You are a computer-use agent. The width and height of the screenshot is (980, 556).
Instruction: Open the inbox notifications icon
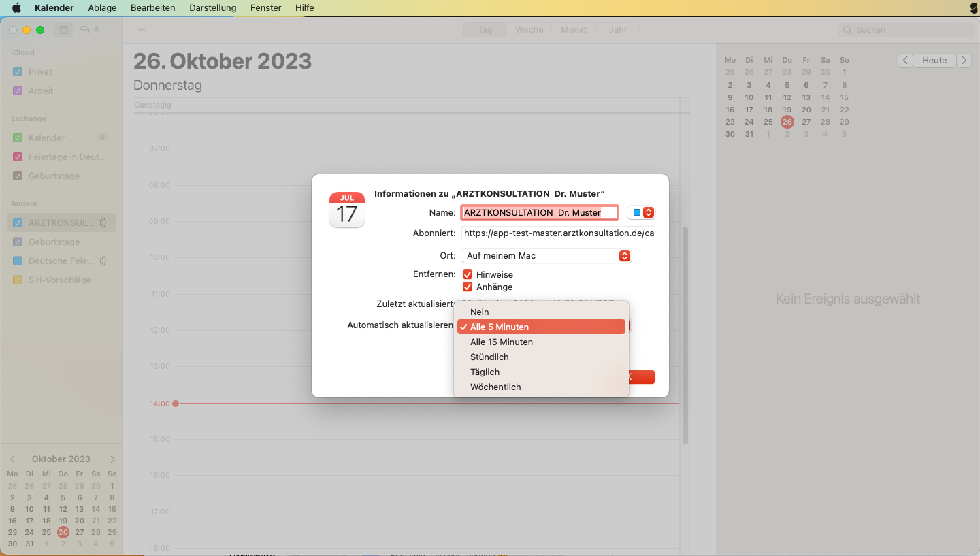tap(89, 30)
